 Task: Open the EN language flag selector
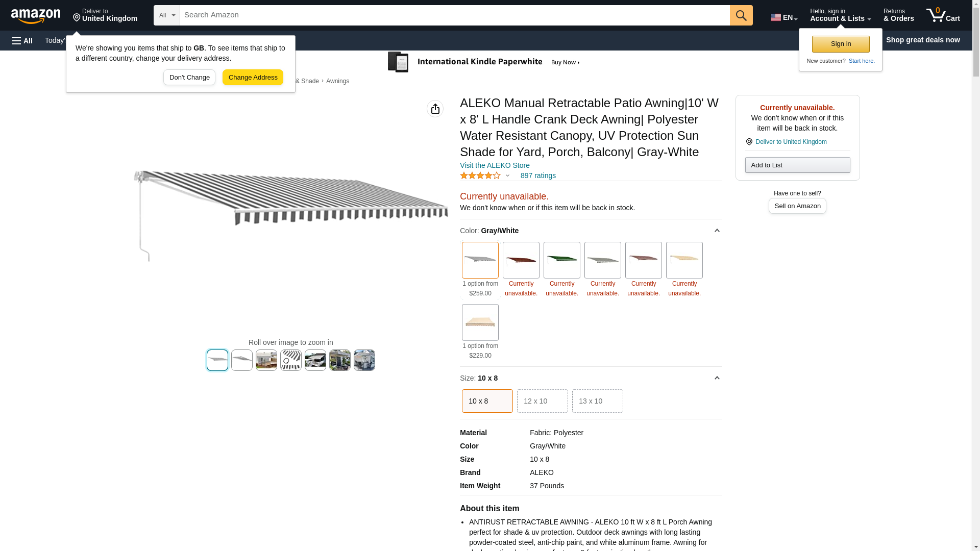tap(783, 17)
